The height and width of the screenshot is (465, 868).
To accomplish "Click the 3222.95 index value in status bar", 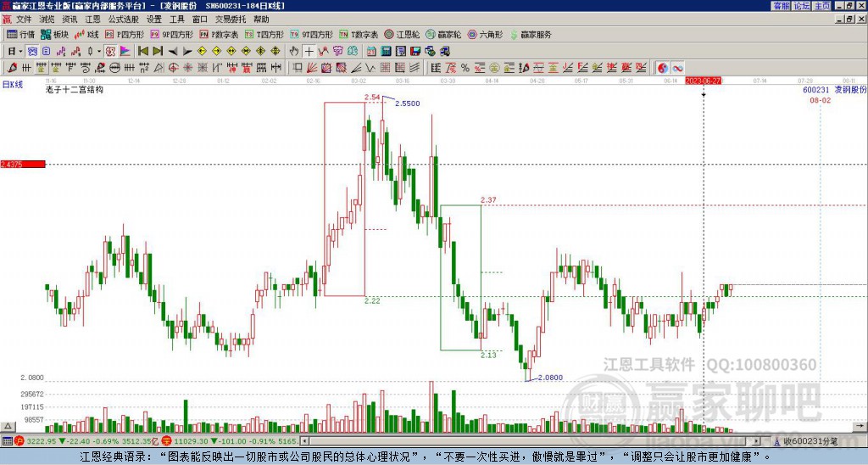I will [x=41, y=441].
